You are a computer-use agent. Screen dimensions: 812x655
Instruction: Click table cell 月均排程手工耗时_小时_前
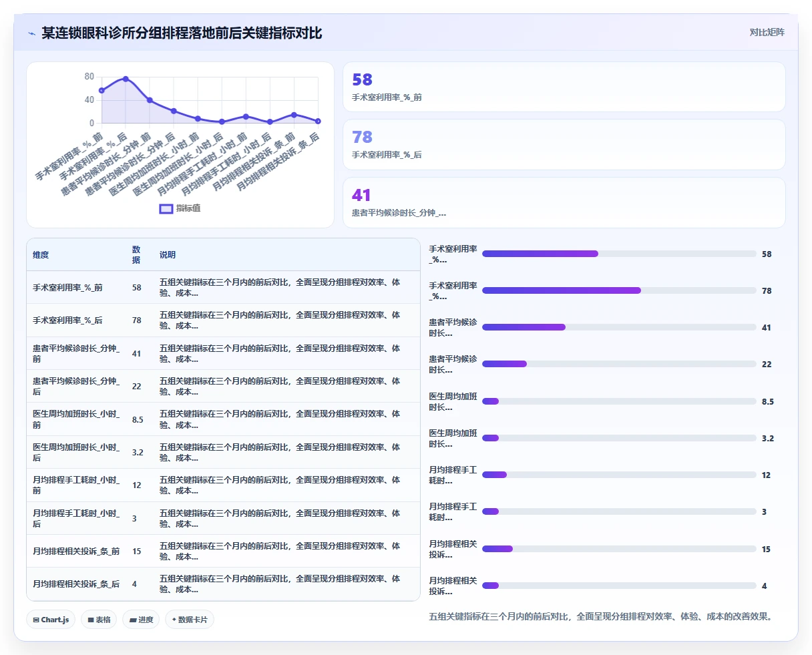[x=76, y=485]
